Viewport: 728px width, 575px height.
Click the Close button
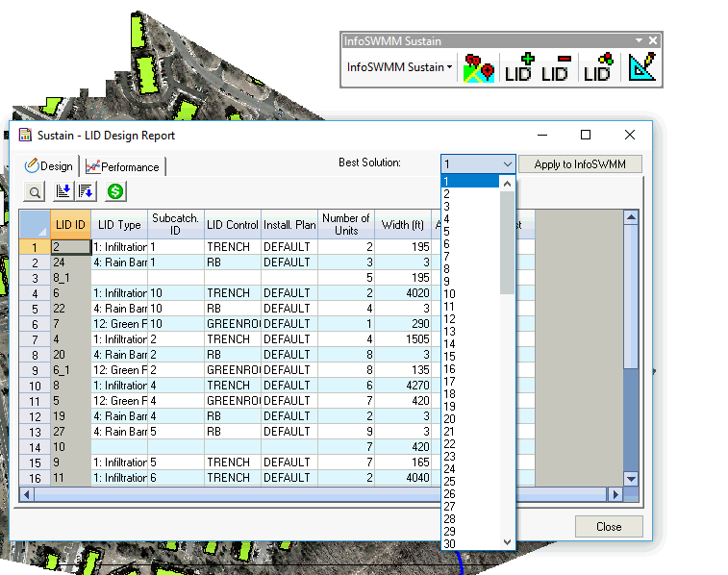[609, 526]
